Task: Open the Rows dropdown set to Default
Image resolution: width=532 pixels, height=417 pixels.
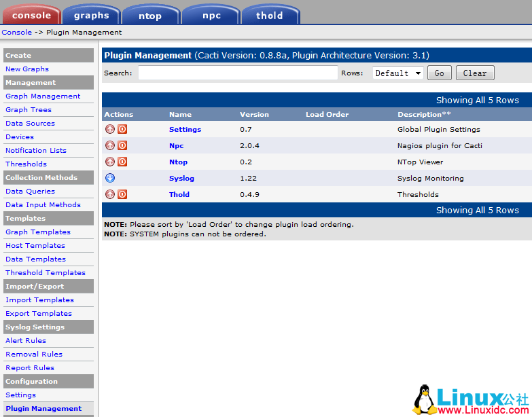Action: tap(398, 73)
